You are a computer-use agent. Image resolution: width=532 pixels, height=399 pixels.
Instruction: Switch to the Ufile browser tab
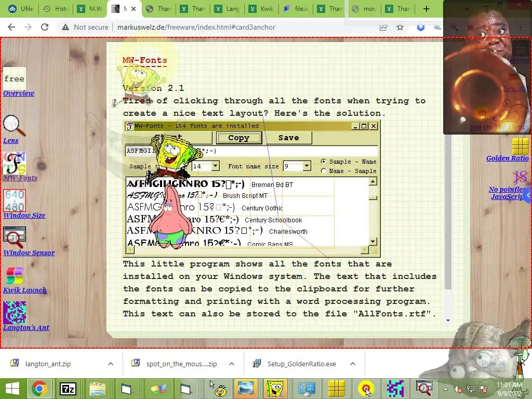point(21,9)
